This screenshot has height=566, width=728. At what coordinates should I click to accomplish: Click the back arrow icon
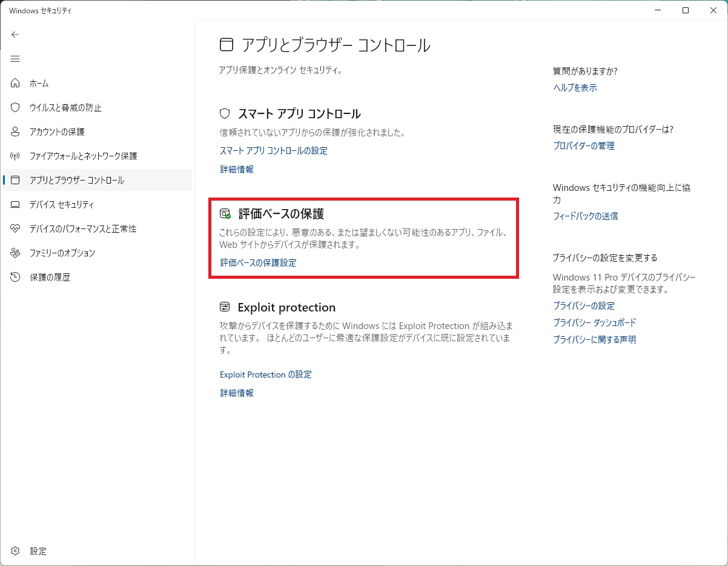point(15,35)
